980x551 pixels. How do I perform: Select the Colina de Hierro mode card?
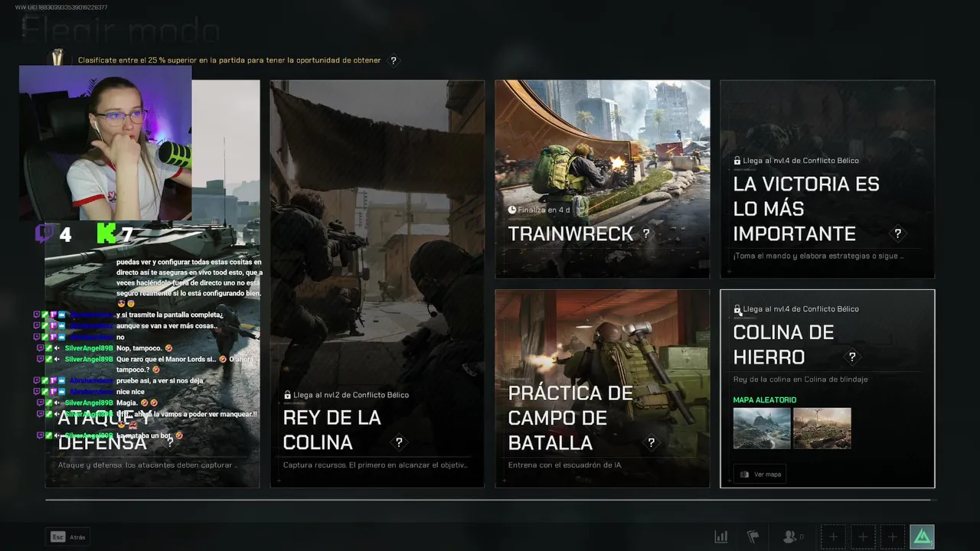[x=828, y=389]
